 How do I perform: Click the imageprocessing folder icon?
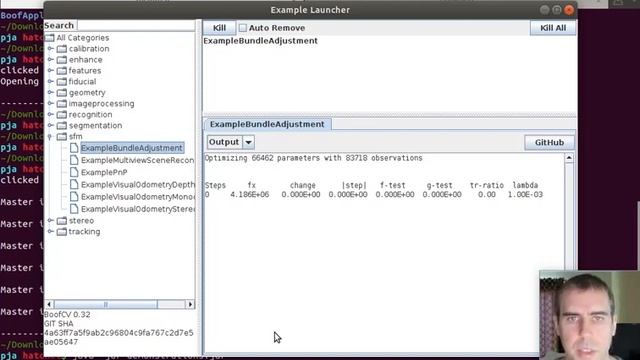[62, 104]
